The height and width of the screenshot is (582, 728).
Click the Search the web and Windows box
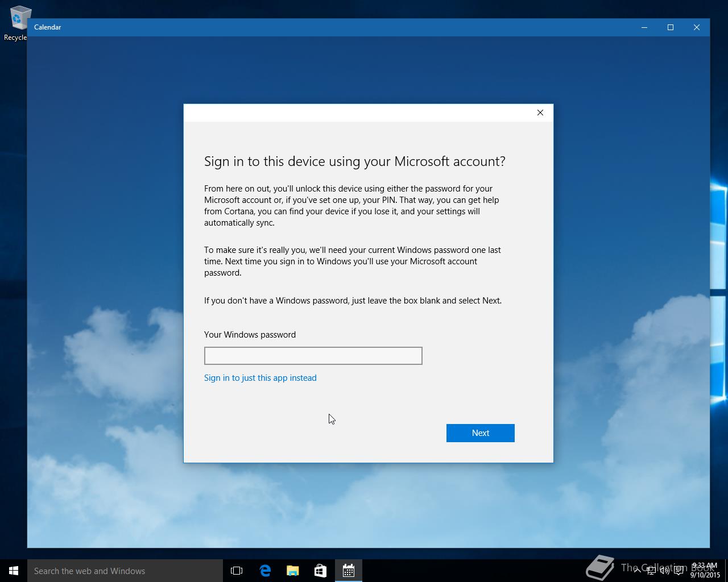point(125,571)
